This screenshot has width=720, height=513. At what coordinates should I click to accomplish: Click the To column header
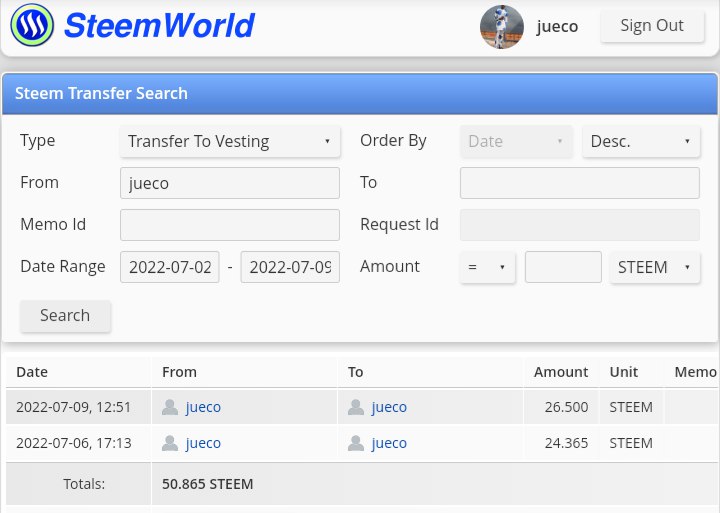pyautogui.click(x=355, y=372)
